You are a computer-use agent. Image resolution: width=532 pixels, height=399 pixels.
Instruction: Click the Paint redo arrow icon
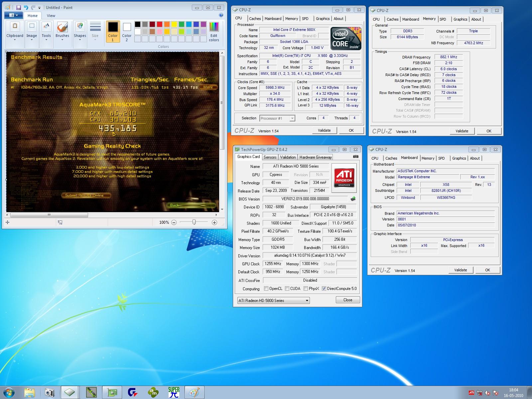[33, 7]
